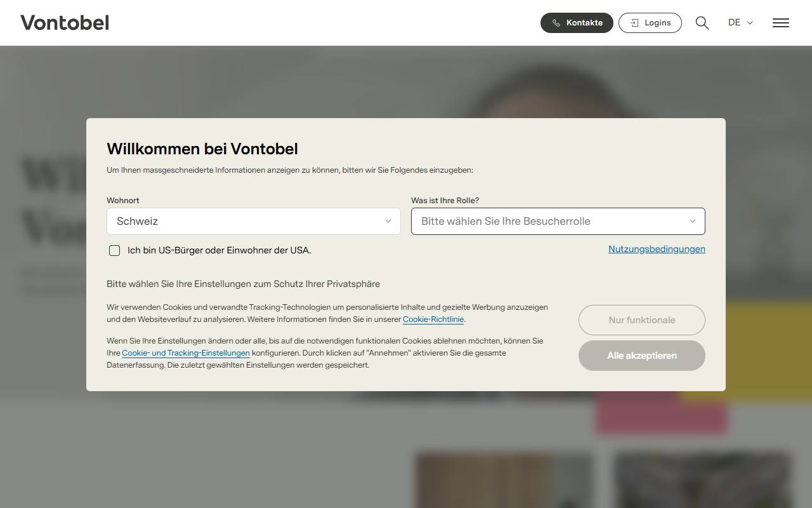Open the Nutzungsbedingungen link

pos(657,249)
